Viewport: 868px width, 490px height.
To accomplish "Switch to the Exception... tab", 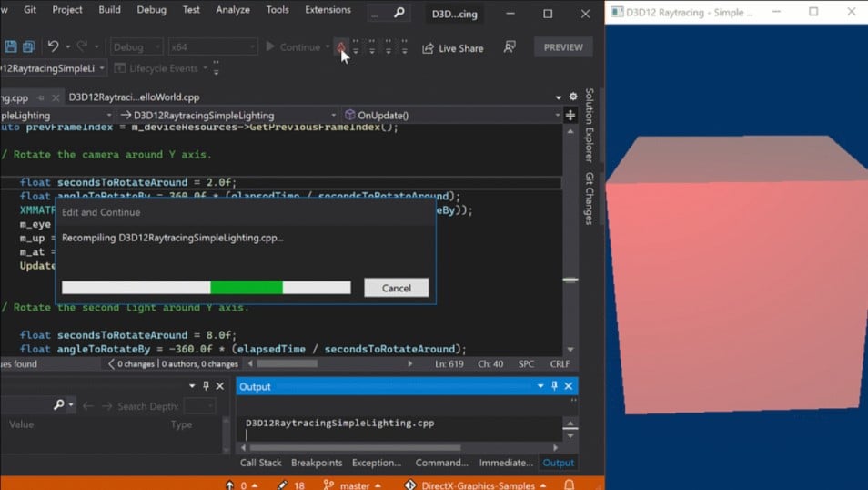I will (x=377, y=463).
